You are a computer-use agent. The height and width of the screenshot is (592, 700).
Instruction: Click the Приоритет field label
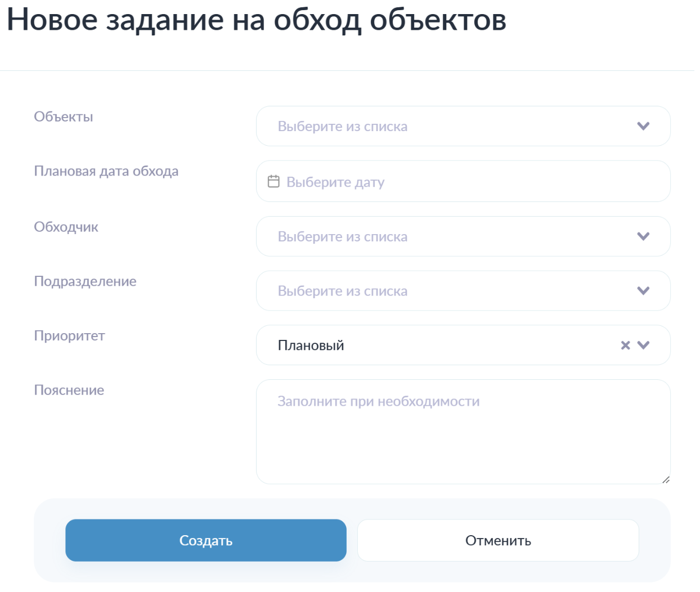69,336
